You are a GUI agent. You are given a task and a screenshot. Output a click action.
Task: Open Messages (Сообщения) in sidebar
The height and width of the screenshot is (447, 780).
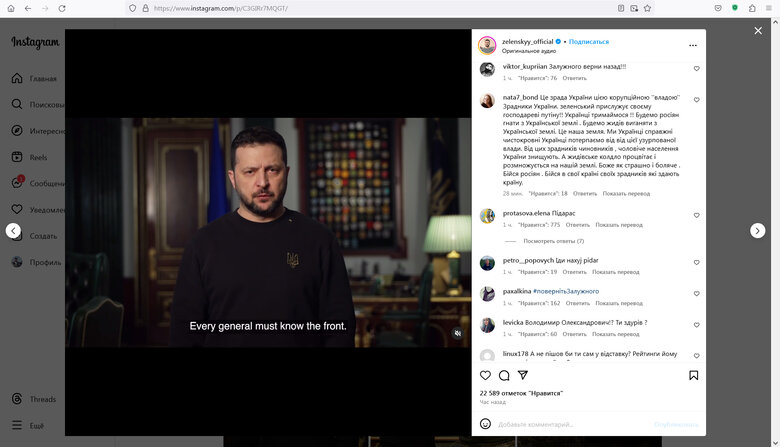(x=37, y=183)
